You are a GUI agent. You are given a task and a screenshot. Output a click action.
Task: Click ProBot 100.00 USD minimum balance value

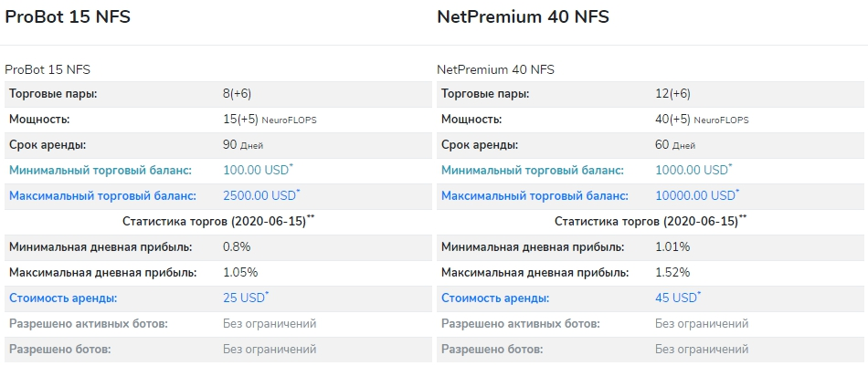[x=258, y=170]
